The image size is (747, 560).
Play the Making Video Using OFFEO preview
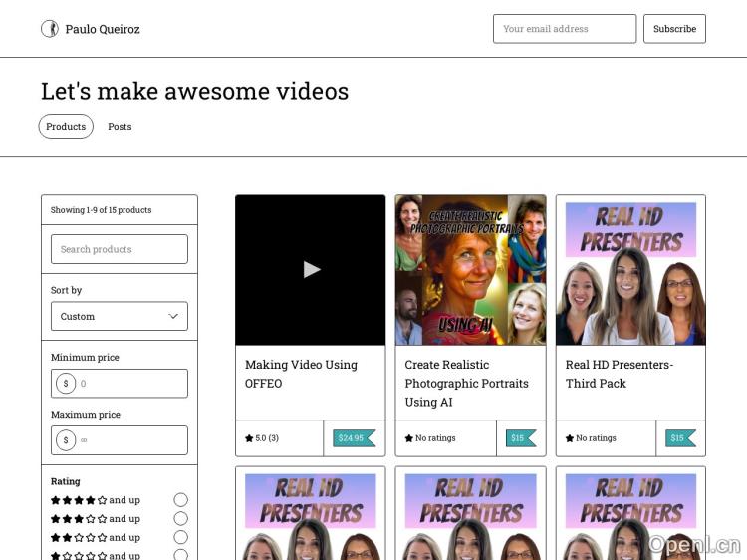tap(311, 269)
